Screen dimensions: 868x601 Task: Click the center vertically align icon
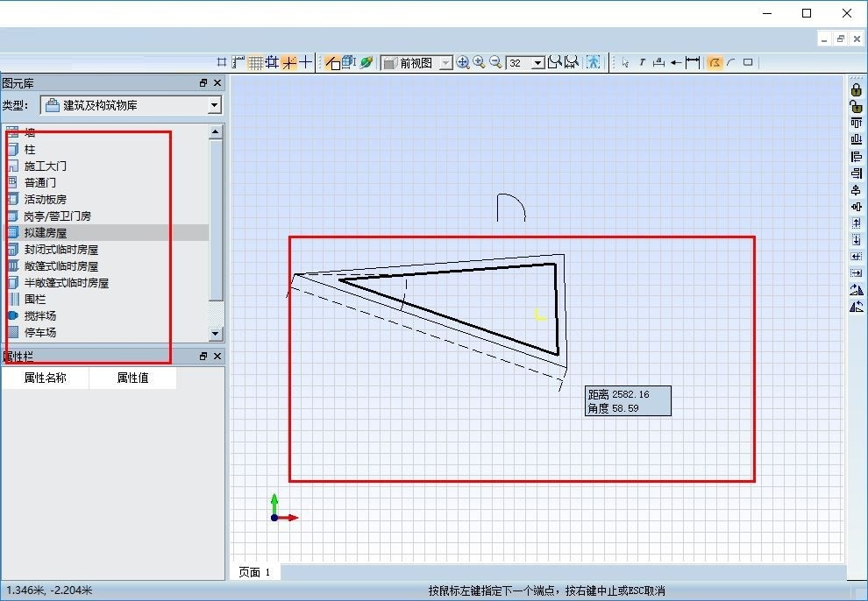pos(857,190)
